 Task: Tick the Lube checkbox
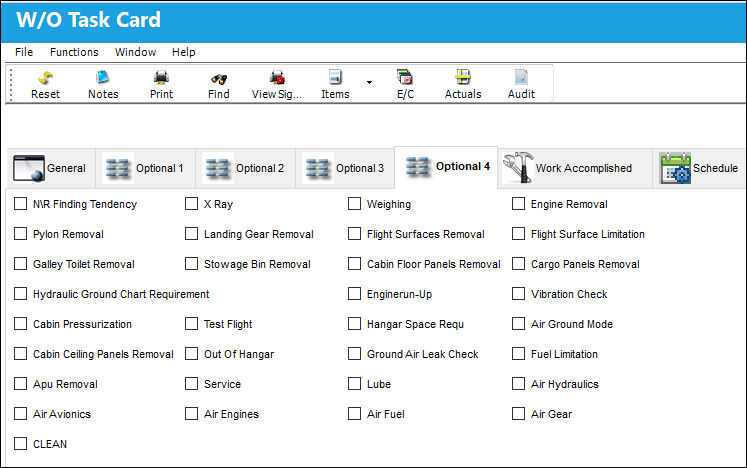[354, 384]
